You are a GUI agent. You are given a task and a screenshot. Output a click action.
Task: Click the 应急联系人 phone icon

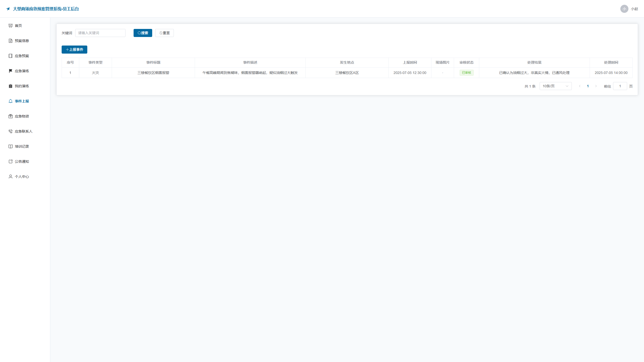[11, 131]
